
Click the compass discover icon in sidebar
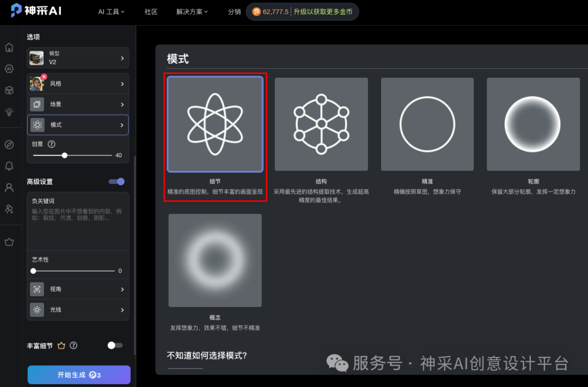(10, 144)
